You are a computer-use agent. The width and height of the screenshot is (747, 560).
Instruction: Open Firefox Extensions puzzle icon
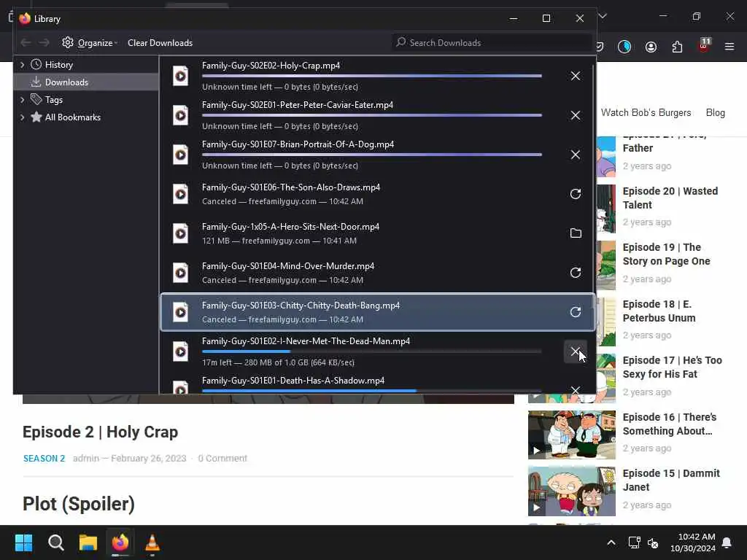pos(676,47)
